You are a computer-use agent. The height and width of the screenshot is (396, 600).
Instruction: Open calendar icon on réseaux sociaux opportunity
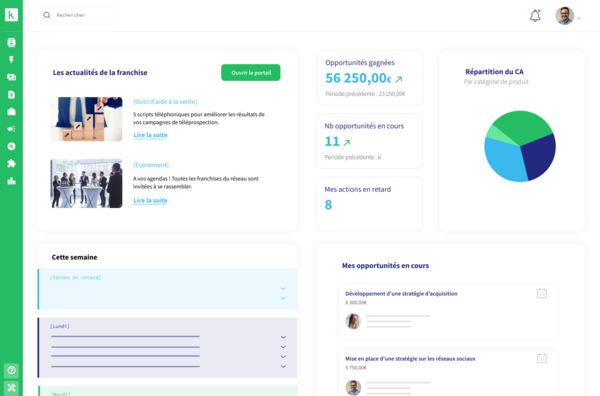tap(541, 359)
